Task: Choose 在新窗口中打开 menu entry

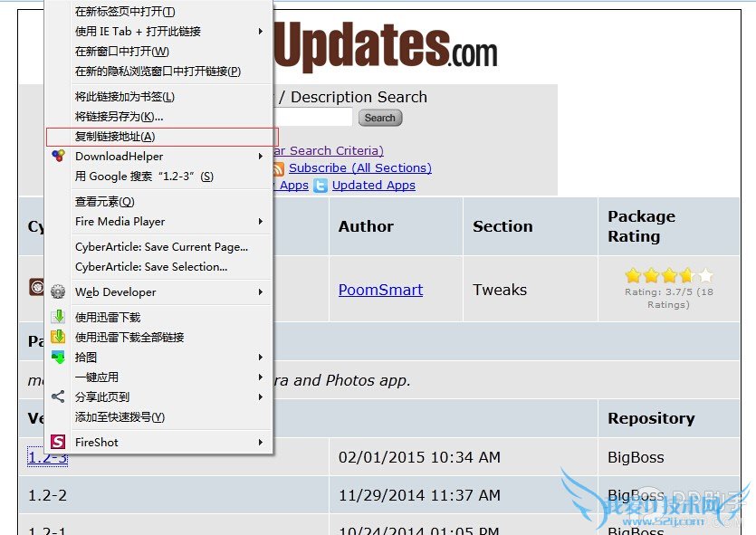Action: pos(122,51)
